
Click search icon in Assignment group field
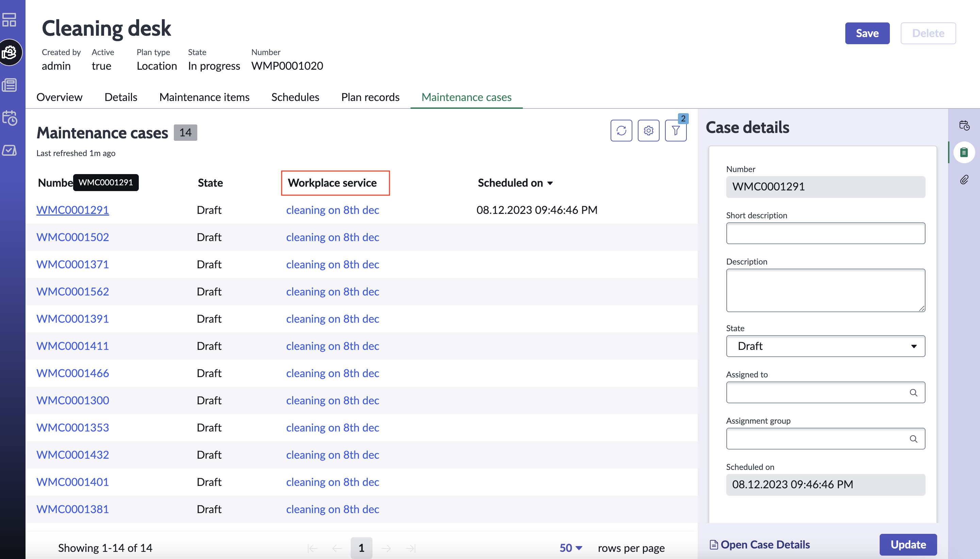pyautogui.click(x=913, y=439)
